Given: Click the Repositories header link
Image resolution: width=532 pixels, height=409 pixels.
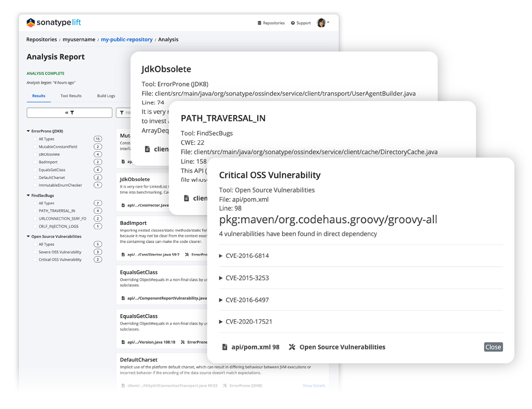Looking at the screenshot, I should pyautogui.click(x=271, y=23).
